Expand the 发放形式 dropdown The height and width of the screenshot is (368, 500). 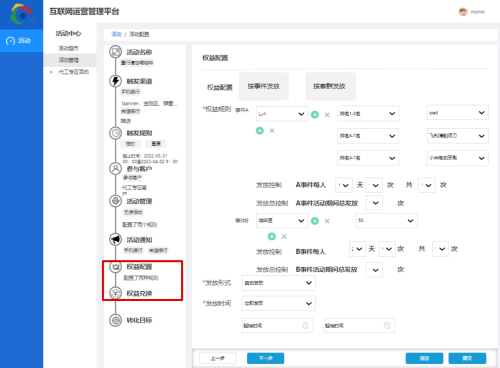(278, 283)
